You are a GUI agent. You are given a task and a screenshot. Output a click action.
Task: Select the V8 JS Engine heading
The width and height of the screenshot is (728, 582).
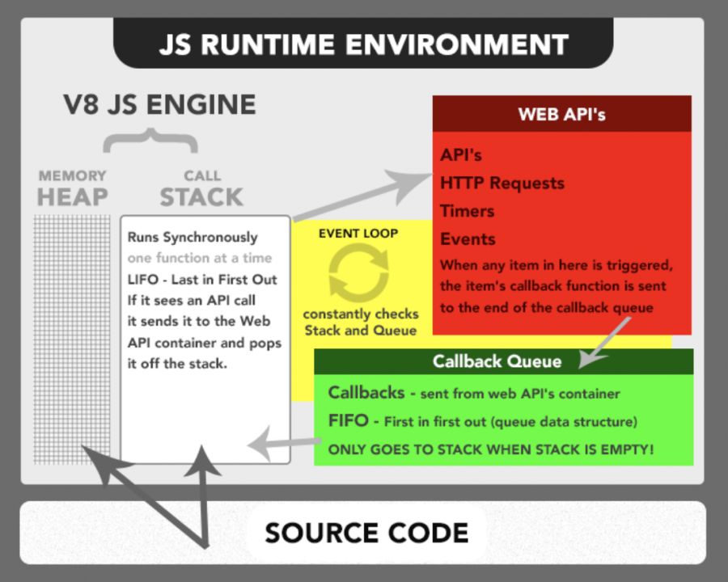tap(159, 103)
